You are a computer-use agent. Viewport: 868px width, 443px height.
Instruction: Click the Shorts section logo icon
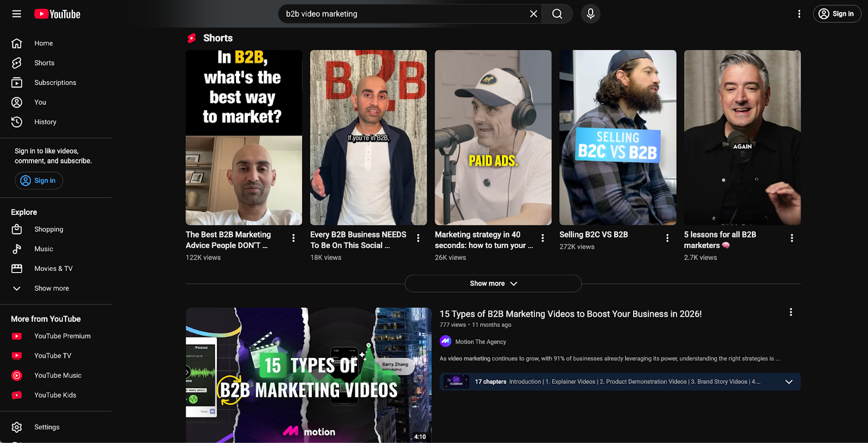click(192, 38)
